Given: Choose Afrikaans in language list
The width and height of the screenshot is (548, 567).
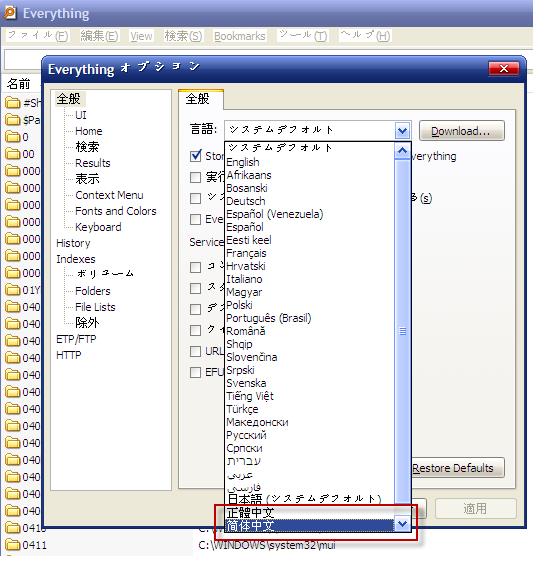Looking at the screenshot, I should pyautogui.click(x=248, y=175).
